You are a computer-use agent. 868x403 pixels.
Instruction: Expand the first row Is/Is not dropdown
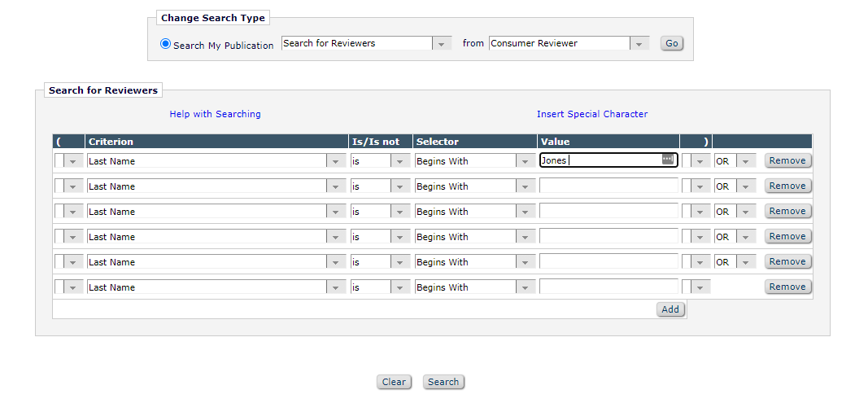[x=379, y=161]
